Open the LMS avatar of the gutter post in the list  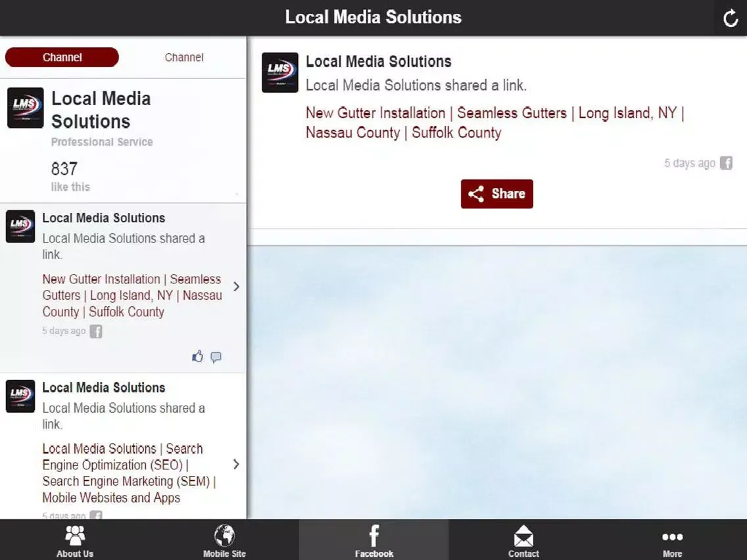click(x=20, y=226)
